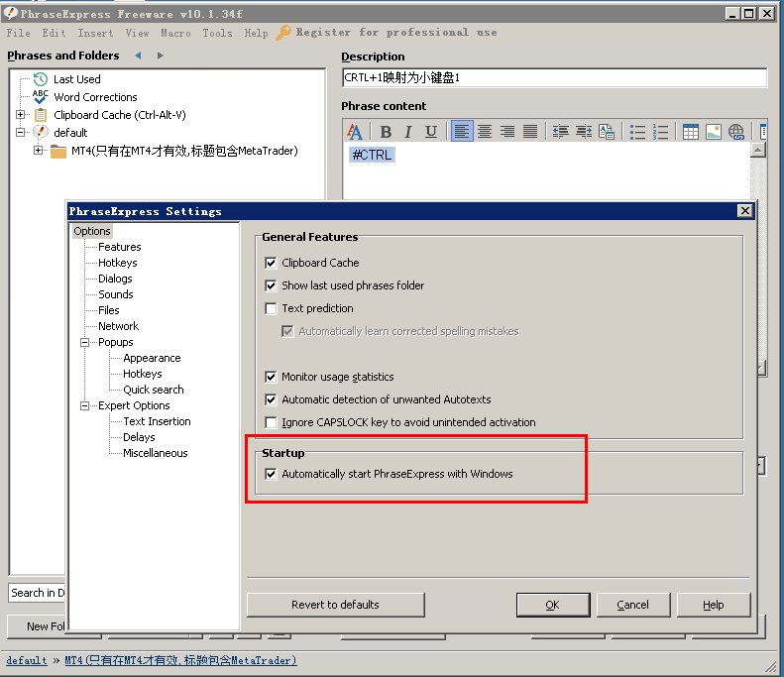Click Revert to defaults button
Image resolution: width=784 pixels, height=677 pixels.
pyautogui.click(x=335, y=605)
